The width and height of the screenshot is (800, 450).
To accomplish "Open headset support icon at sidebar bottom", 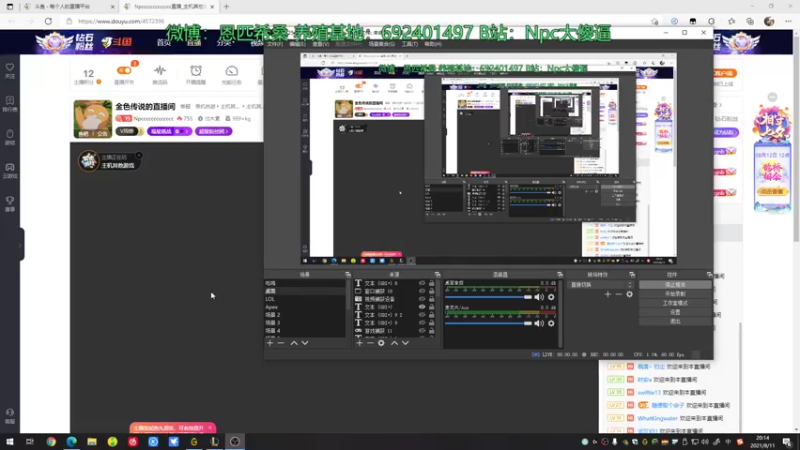I will (x=10, y=412).
